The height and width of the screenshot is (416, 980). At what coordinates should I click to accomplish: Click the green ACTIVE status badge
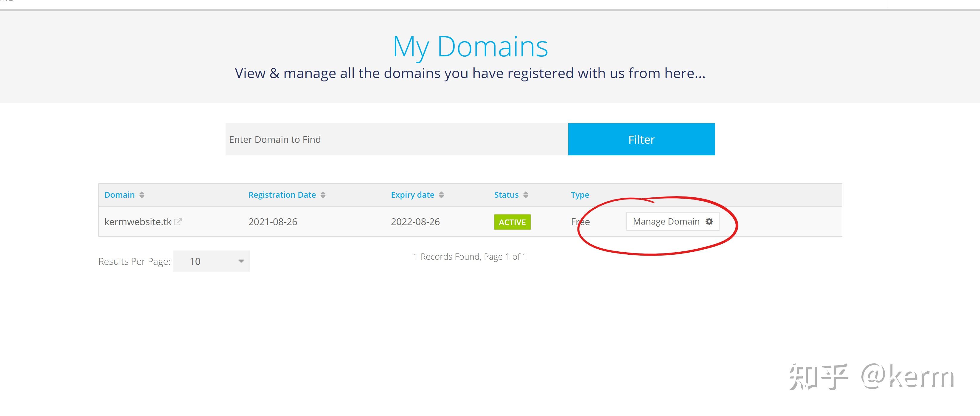512,222
